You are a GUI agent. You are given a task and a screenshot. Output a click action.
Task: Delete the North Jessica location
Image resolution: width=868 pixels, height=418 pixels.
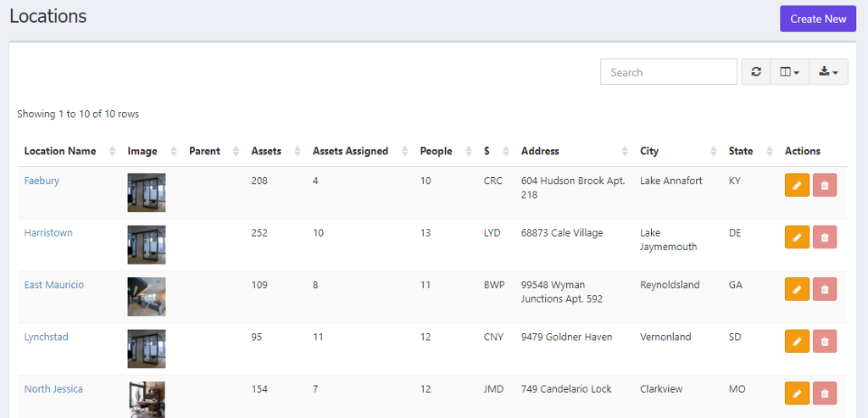824,393
